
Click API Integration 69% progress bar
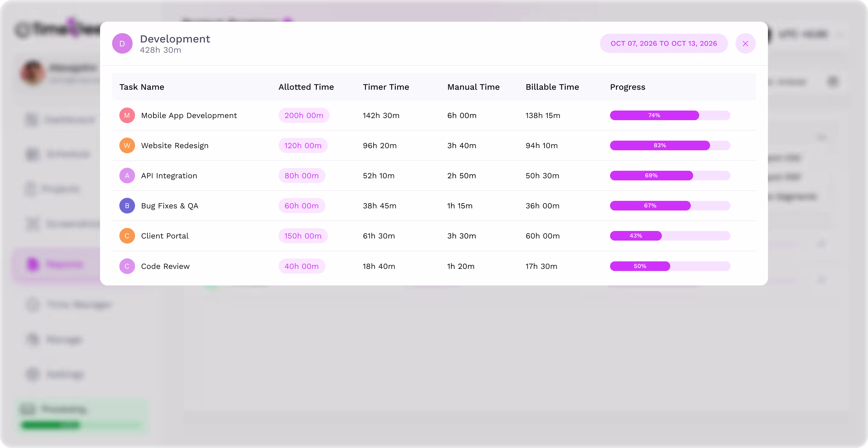tap(670, 176)
